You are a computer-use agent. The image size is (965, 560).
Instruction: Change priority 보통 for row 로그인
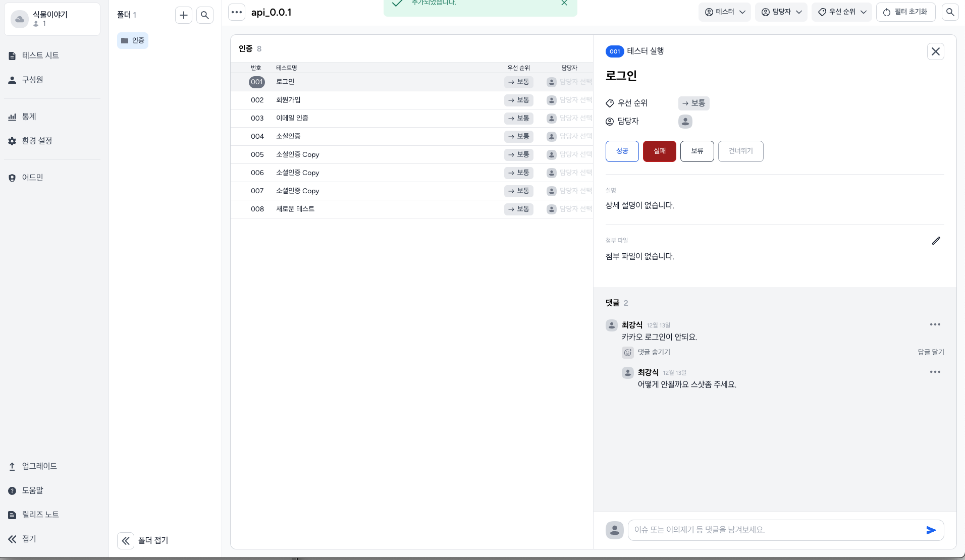pyautogui.click(x=519, y=82)
